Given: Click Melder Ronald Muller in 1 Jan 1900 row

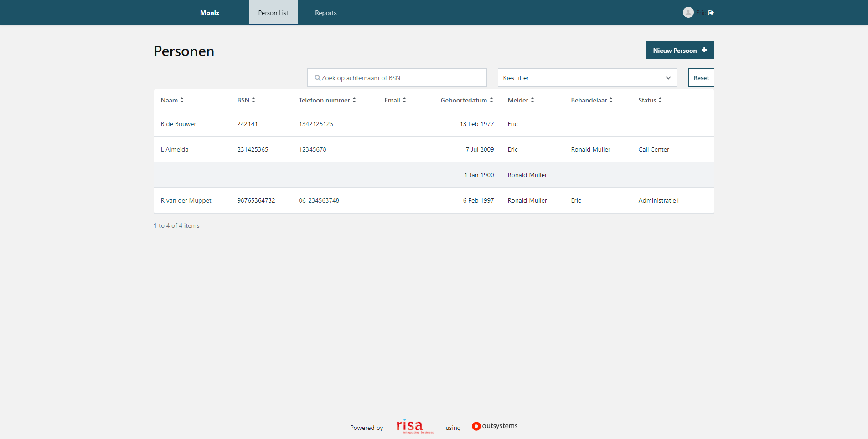Looking at the screenshot, I should point(527,175).
